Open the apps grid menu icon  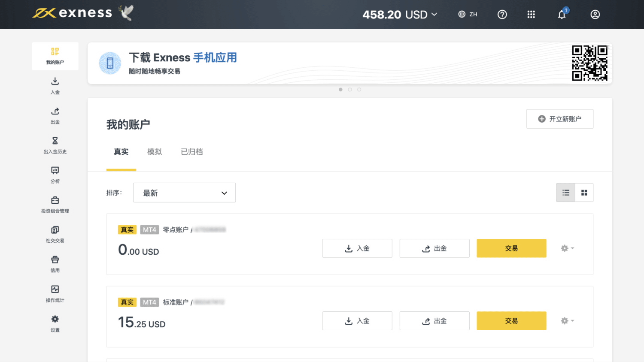[531, 15]
